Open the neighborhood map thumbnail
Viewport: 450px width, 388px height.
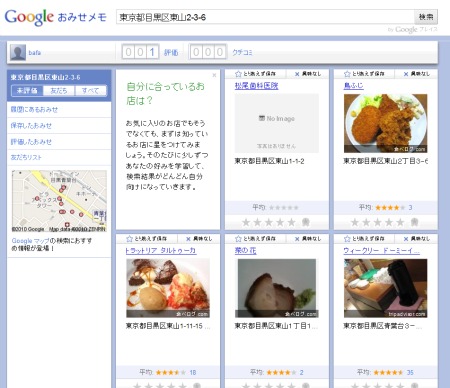click(59, 201)
